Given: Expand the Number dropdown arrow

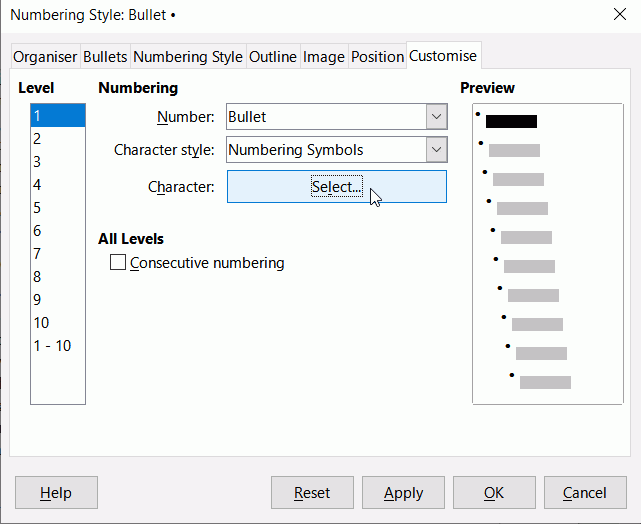Looking at the screenshot, I should (x=436, y=117).
